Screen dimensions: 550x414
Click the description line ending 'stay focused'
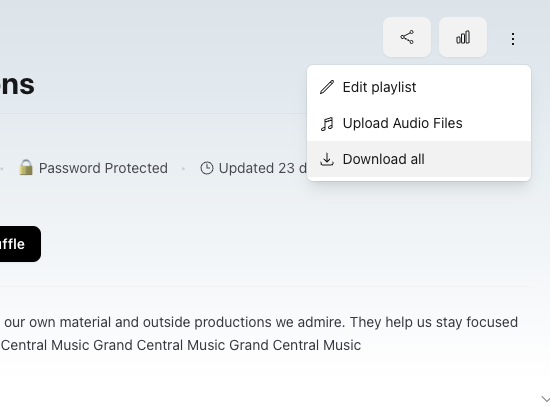pos(260,322)
